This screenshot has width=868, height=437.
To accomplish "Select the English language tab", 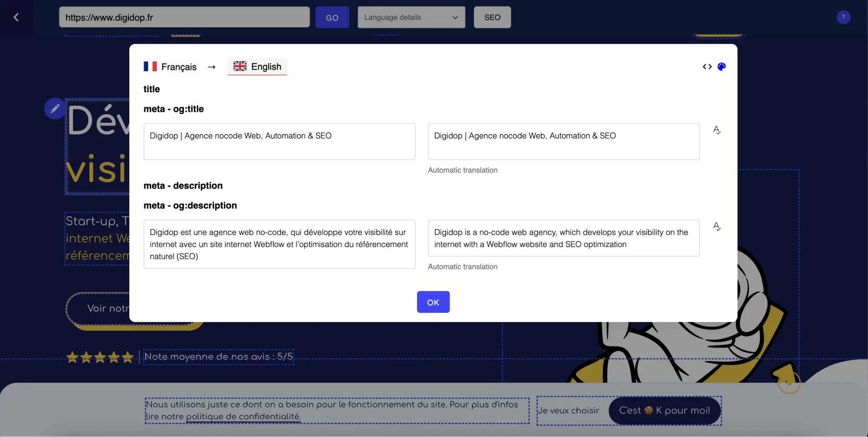I will [257, 67].
